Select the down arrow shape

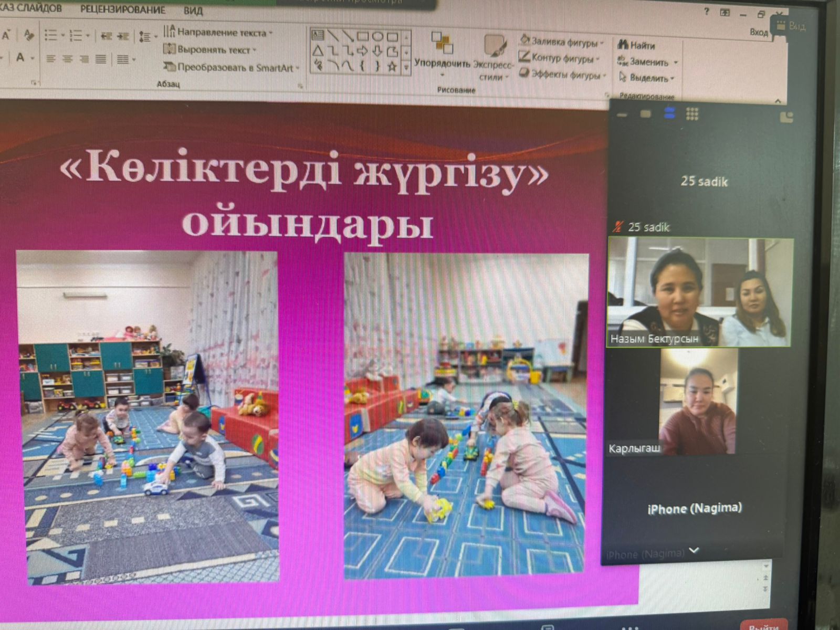pyautogui.click(x=377, y=51)
